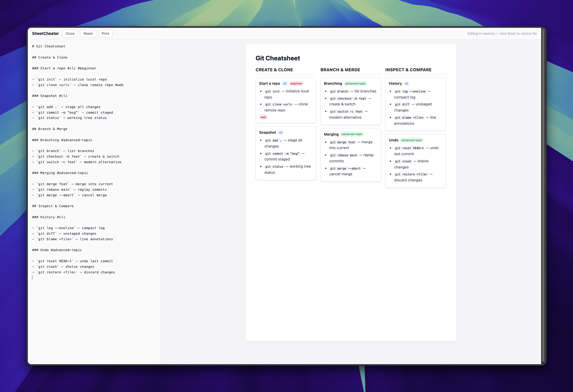Click the INSPECT & COMPARE column heading
This screenshot has height=392, width=573.
pyautogui.click(x=408, y=70)
